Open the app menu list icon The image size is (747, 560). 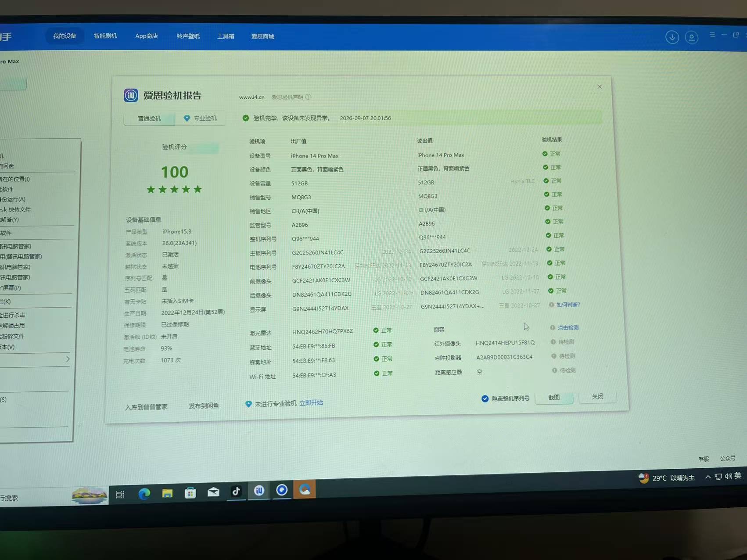(712, 35)
